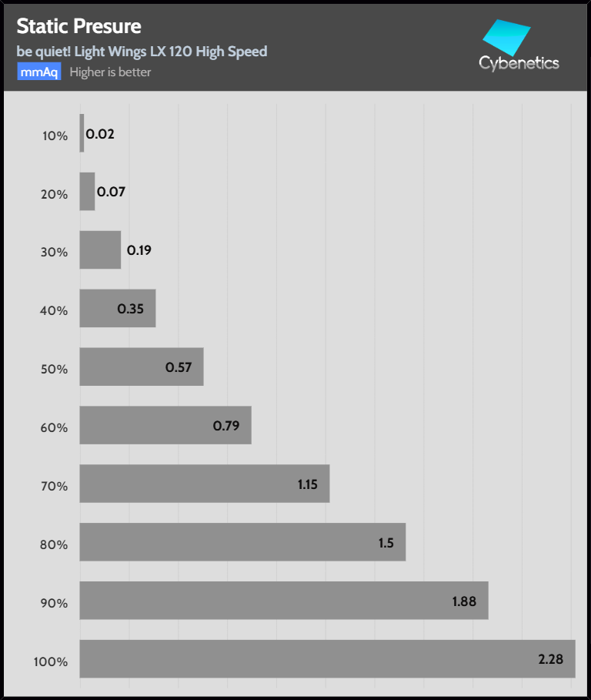Click the 100% axis label
The width and height of the screenshot is (591, 700).
tap(51, 661)
